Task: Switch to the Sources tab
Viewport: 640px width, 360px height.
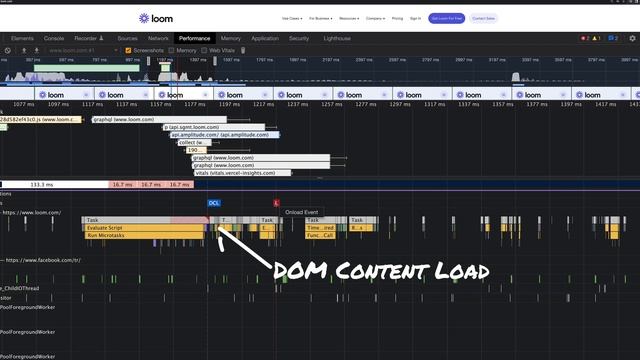Action: tap(127, 38)
